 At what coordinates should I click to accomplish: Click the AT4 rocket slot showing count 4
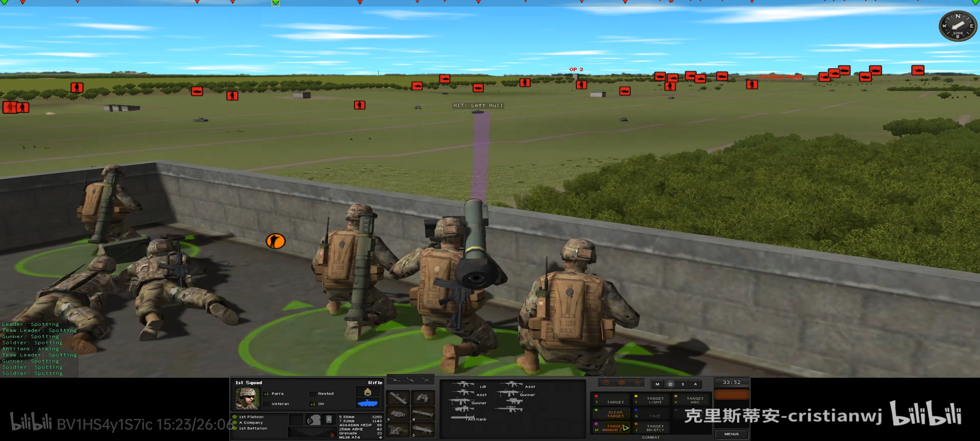[423, 414]
